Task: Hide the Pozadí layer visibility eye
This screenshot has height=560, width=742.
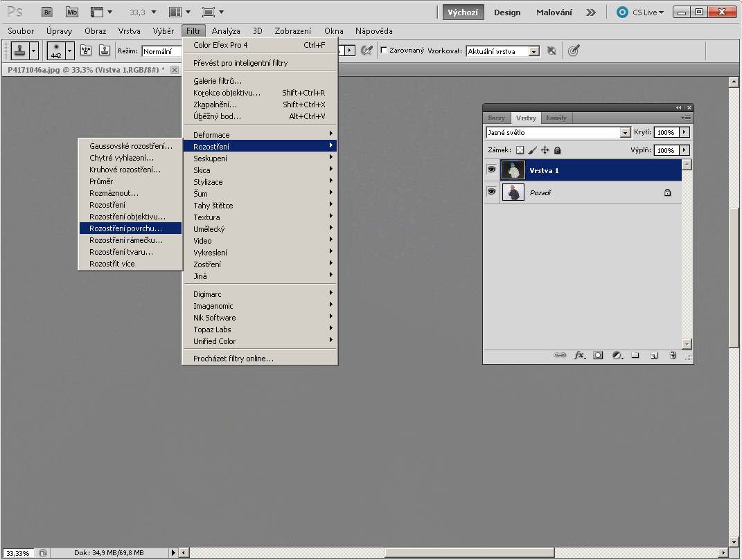Action: point(491,192)
